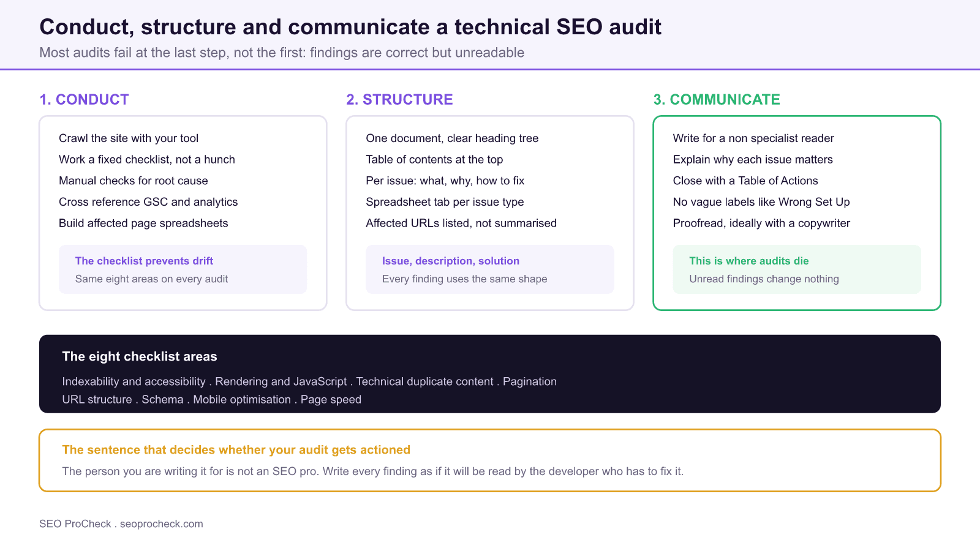This screenshot has width=980, height=551.
Task: Select the 'Indexability and accessibility' checklist line
Action: [309, 382]
